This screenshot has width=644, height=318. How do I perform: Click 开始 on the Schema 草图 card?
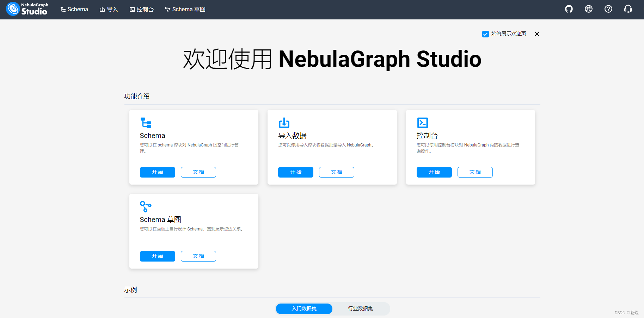pos(158,256)
